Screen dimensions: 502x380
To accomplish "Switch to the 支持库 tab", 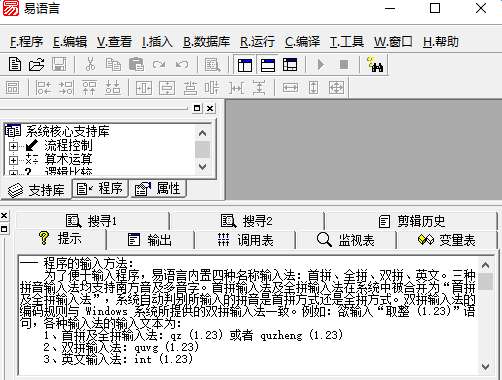I will click(37, 190).
